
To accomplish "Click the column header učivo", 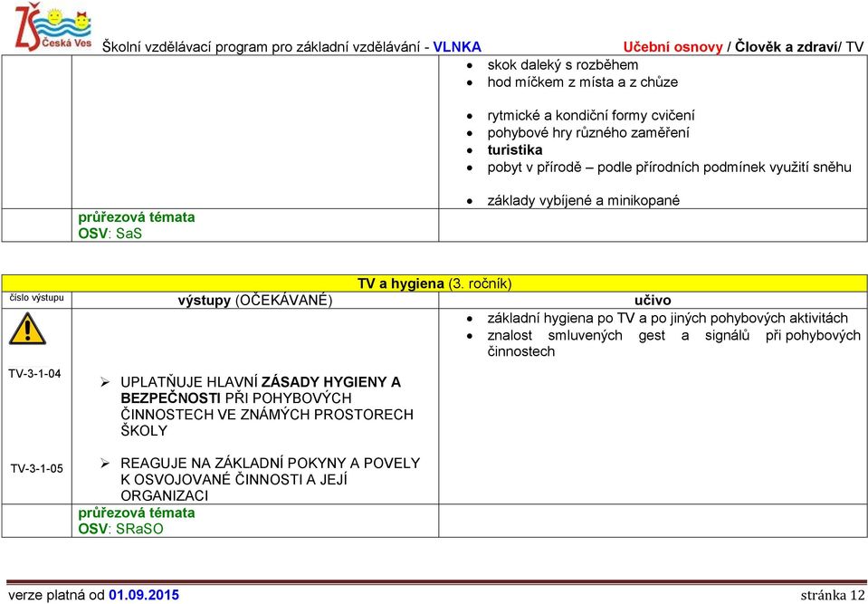I will 653,300.
